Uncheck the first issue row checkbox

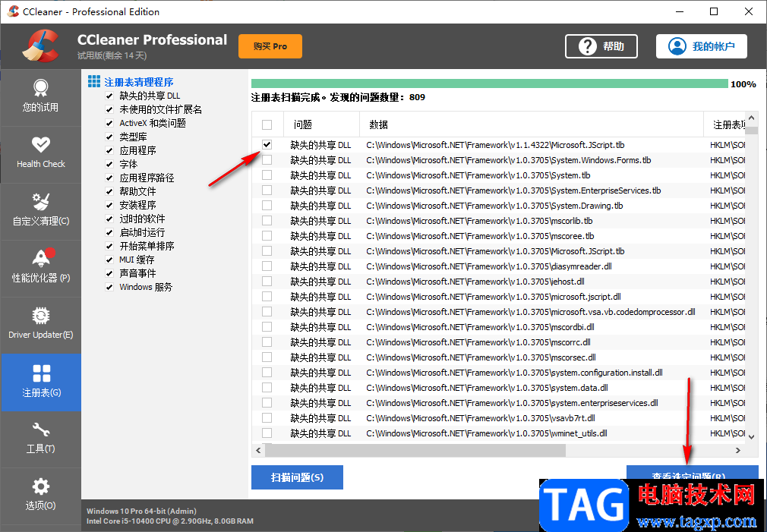coord(267,144)
